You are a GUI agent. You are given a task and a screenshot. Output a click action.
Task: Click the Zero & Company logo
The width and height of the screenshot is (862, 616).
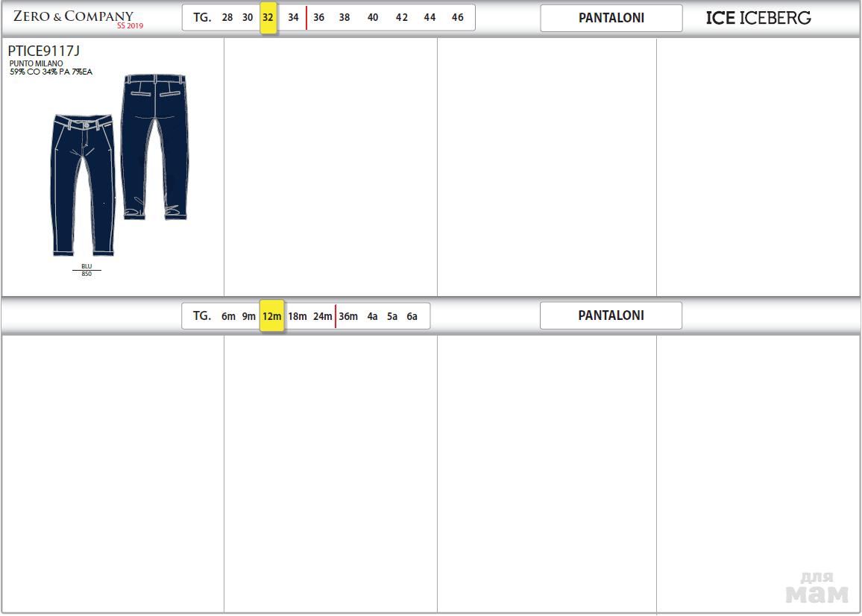pos(73,16)
